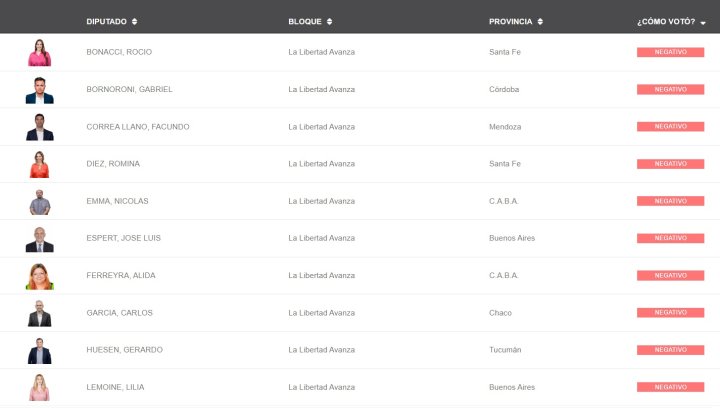Open the GARCIA, CARLOS deputy name
The image size is (720, 408).
(119, 313)
